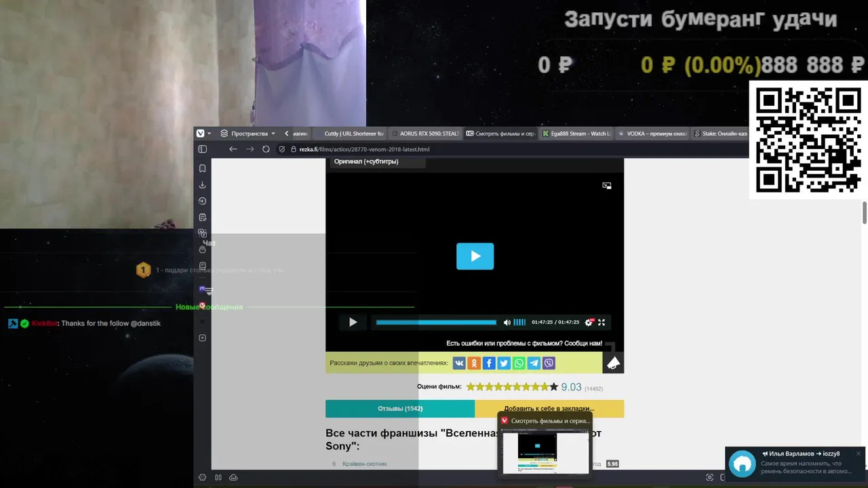Open the Notes side panel
The width and height of the screenshot is (868, 488).
coord(202,217)
